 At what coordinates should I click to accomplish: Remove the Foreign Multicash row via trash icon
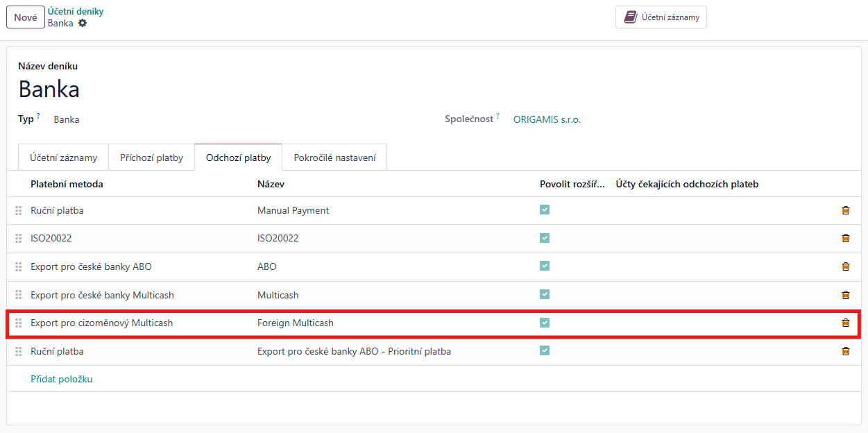tap(845, 323)
